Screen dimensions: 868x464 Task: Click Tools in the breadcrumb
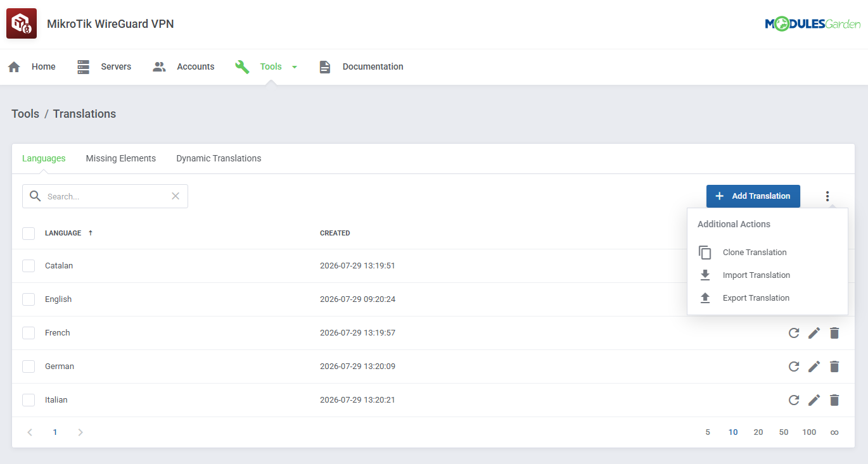(x=25, y=114)
